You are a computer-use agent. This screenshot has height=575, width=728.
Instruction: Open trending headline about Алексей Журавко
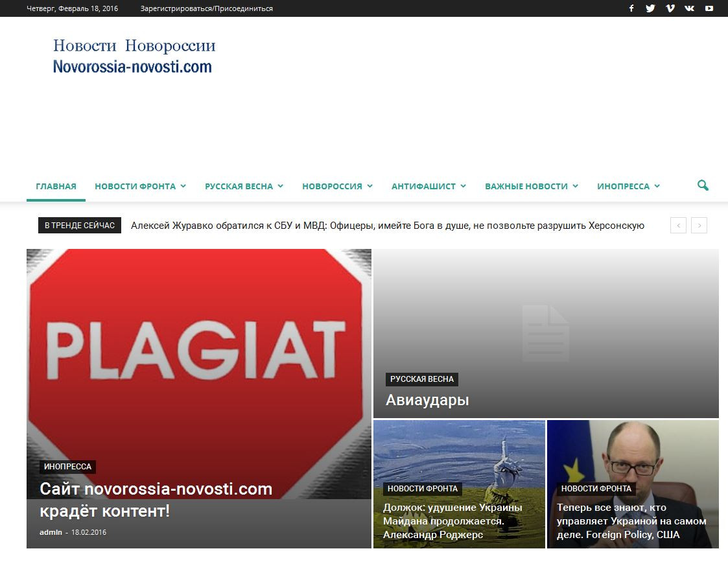click(x=387, y=226)
